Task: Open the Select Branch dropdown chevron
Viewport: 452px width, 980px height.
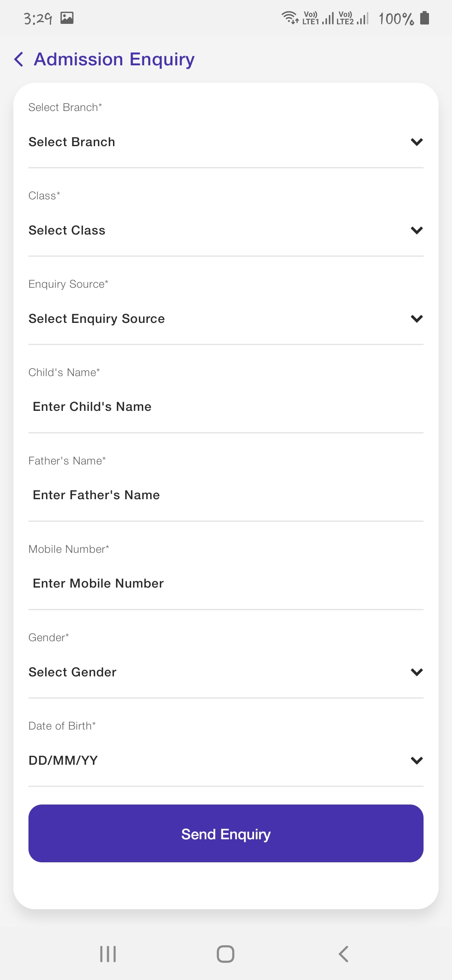Action: point(417,142)
